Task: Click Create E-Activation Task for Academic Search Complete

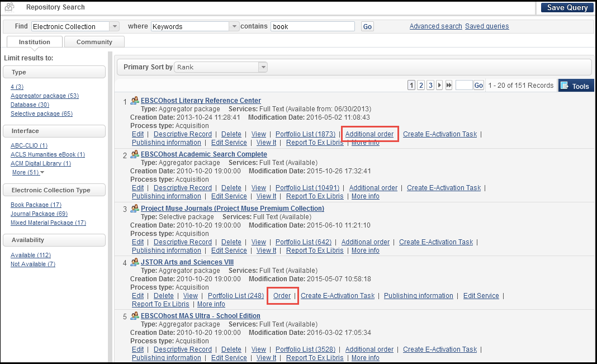Action: click(444, 188)
